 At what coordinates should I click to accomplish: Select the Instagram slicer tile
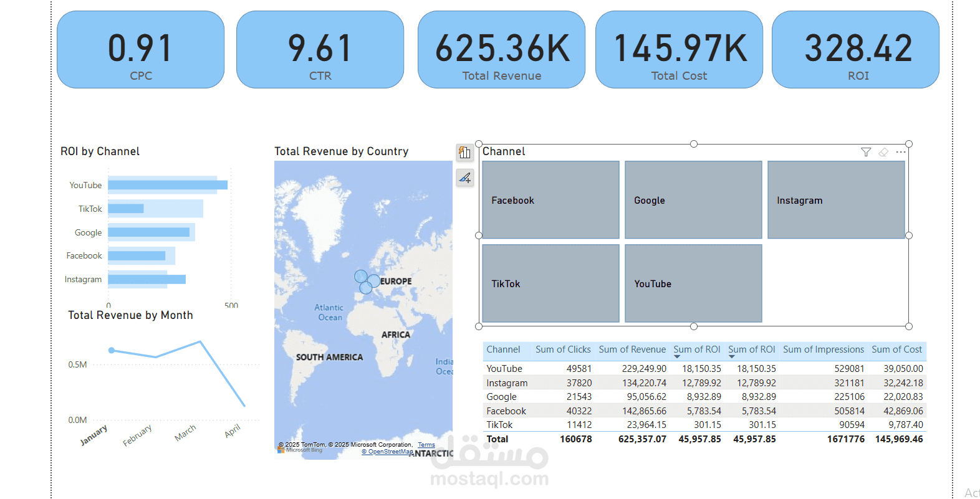[x=836, y=200]
